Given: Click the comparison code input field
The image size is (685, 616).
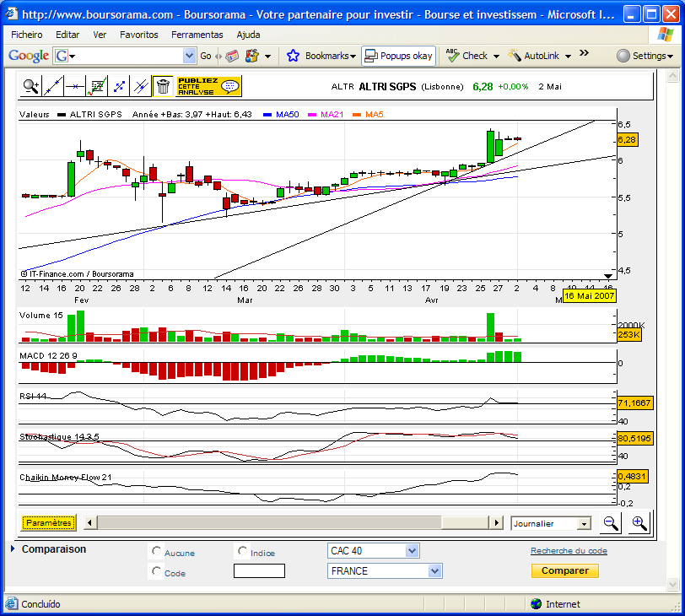Looking at the screenshot, I should pyautogui.click(x=259, y=571).
